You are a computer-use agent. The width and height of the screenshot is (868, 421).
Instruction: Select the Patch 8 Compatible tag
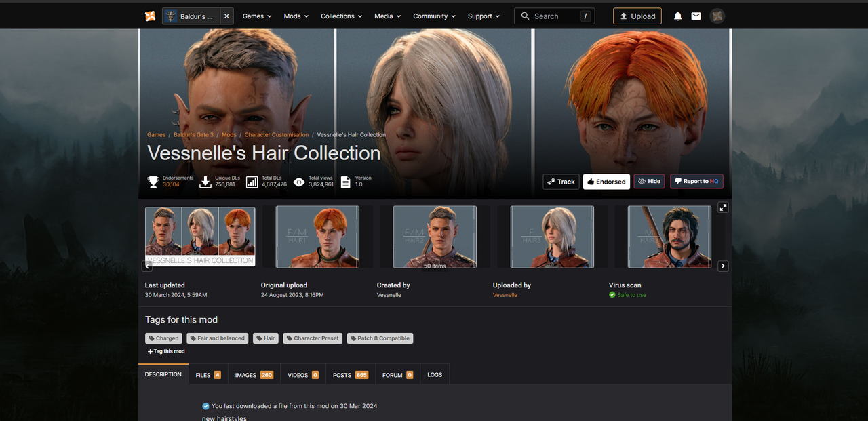click(380, 338)
